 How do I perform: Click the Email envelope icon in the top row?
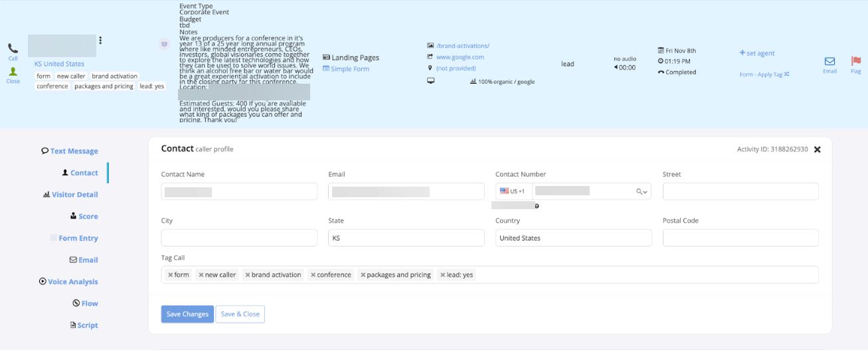point(829,61)
